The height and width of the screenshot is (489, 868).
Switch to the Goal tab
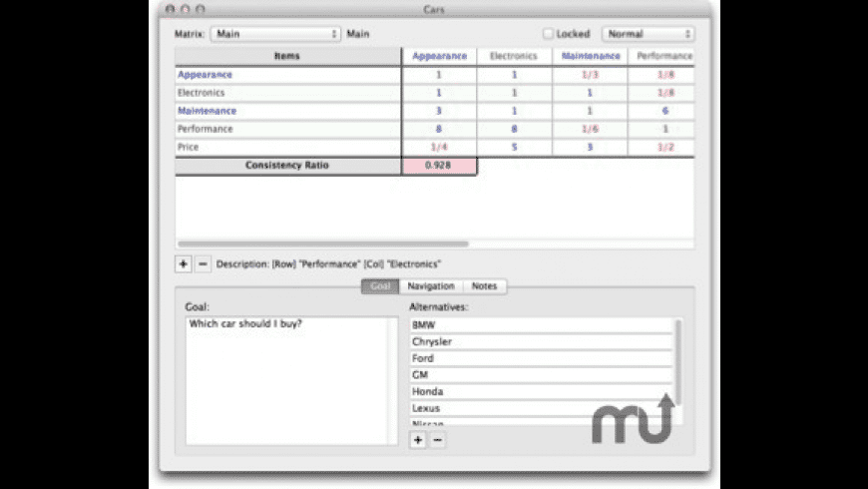(x=380, y=286)
